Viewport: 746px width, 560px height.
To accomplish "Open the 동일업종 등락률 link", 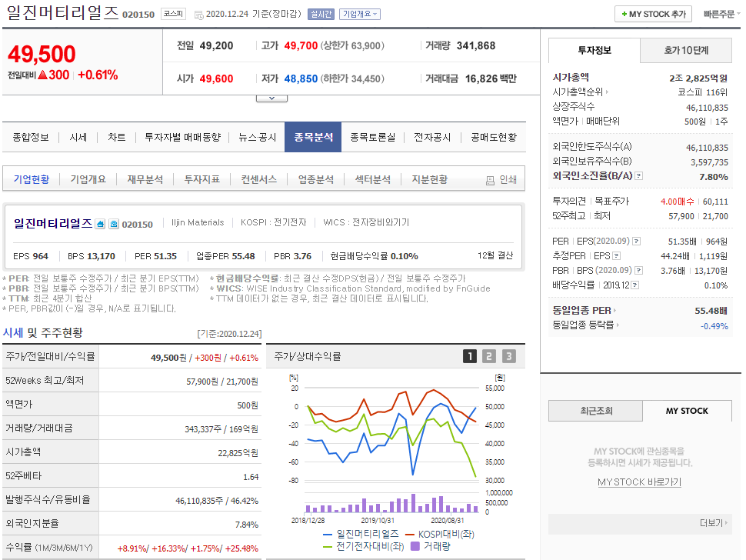I will point(586,325).
